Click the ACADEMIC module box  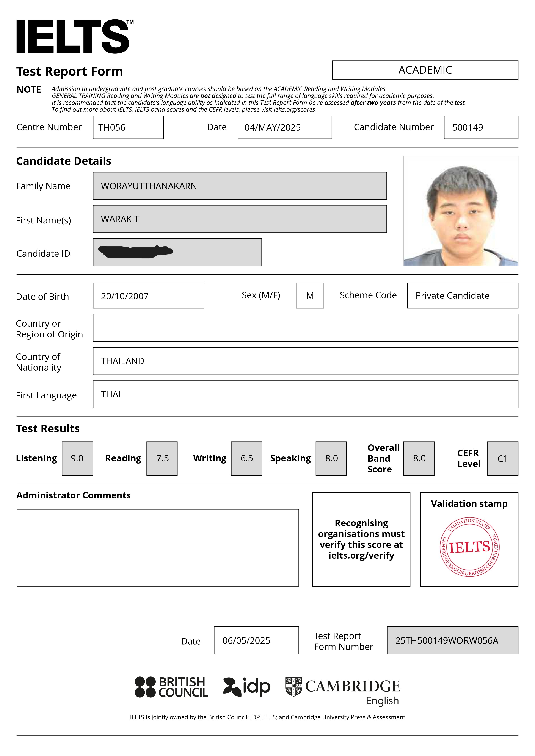(425, 70)
